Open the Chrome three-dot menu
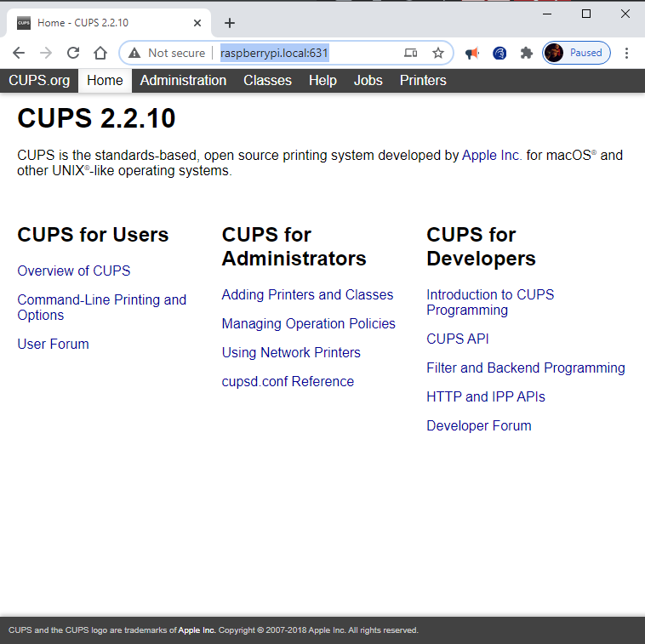The width and height of the screenshot is (645, 644). (626, 53)
